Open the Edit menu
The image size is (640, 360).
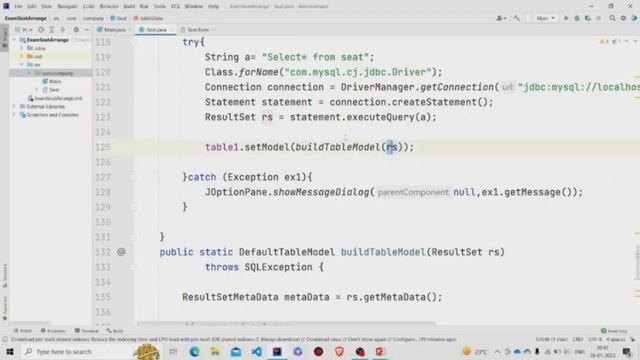pos(32,7)
